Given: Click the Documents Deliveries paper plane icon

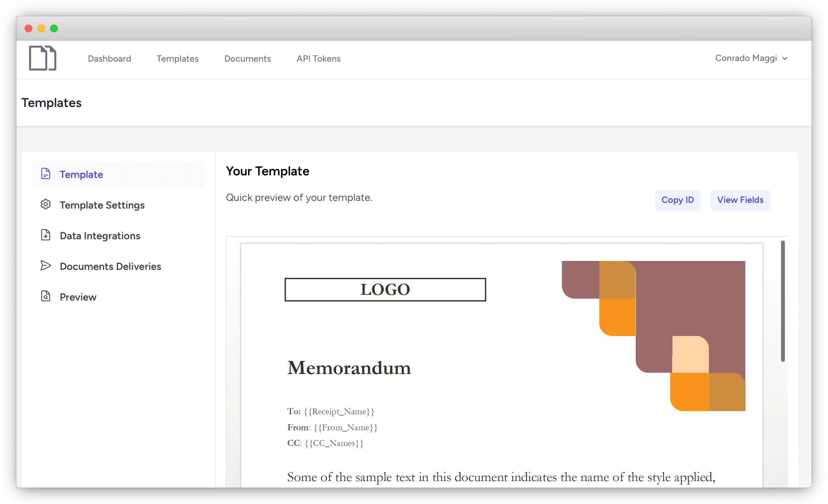Looking at the screenshot, I should click(x=46, y=266).
